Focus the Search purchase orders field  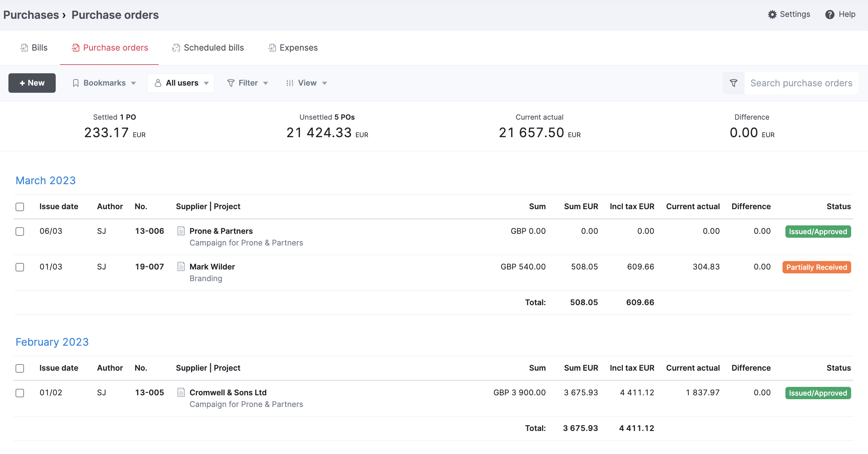pos(801,83)
